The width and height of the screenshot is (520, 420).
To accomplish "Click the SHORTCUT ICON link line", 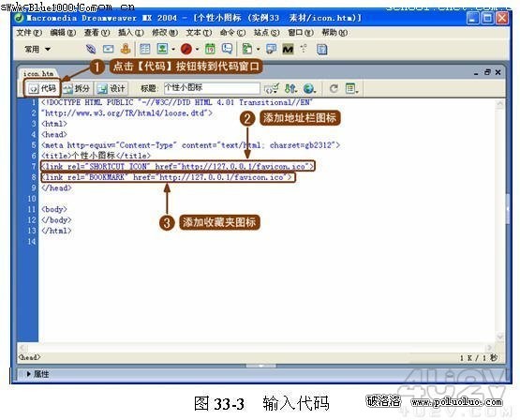I will [177, 166].
